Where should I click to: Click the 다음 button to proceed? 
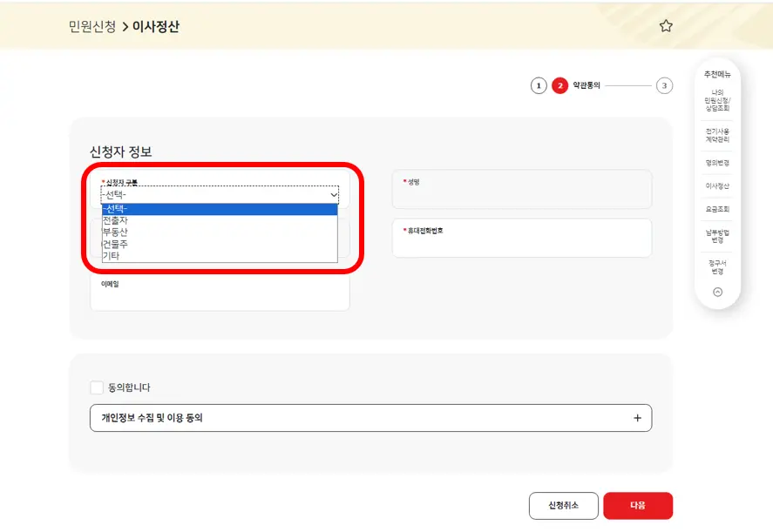[638, 505]
